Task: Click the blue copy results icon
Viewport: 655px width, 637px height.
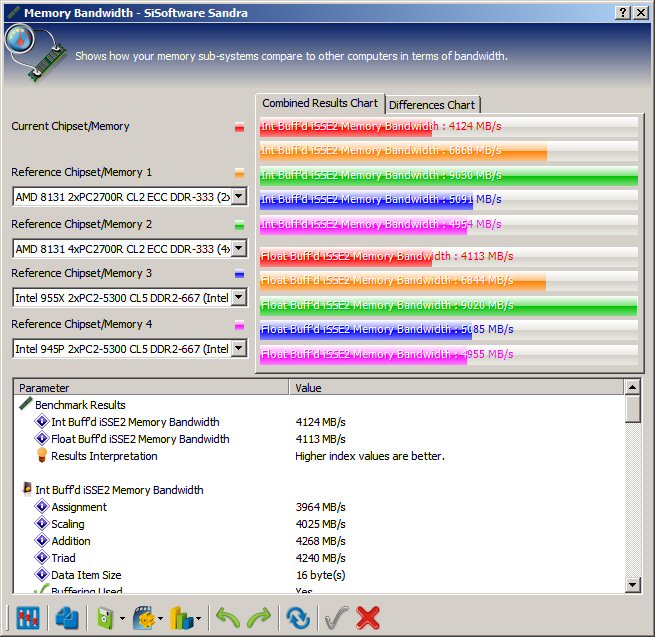Action: pos(67,617)
